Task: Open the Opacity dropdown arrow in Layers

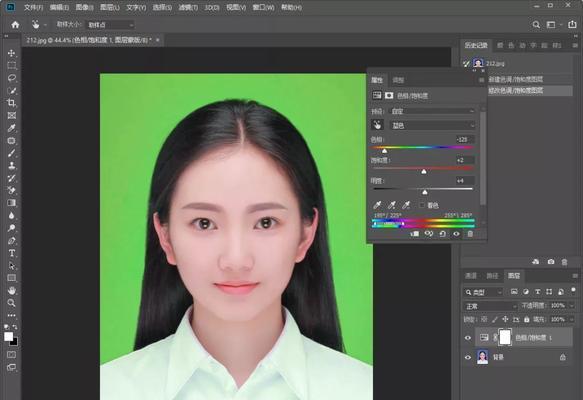Action: 571,306
